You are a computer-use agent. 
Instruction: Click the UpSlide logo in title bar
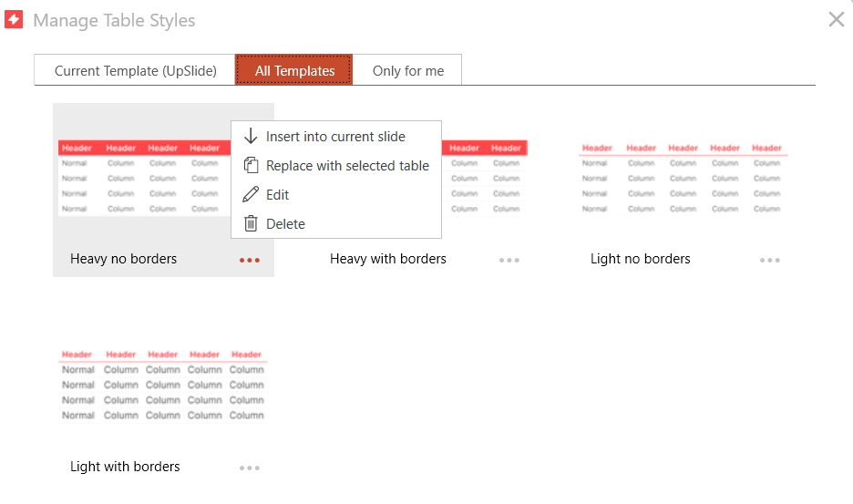14,20
